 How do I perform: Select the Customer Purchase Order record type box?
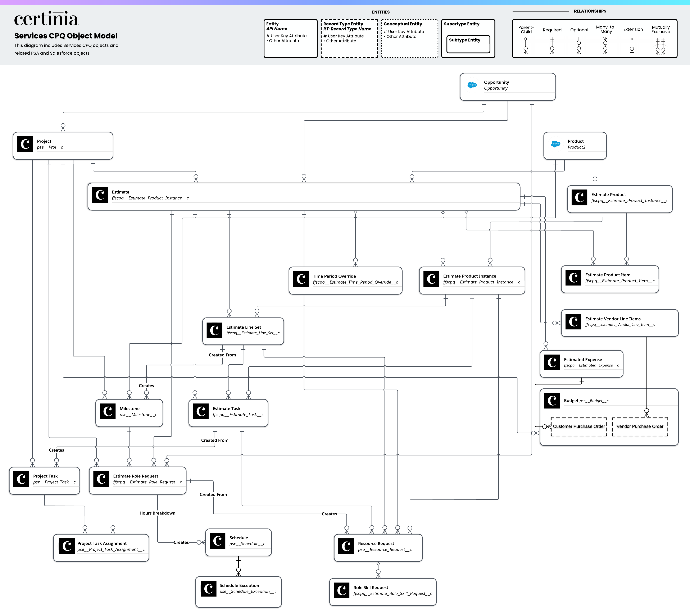[579, 426]
